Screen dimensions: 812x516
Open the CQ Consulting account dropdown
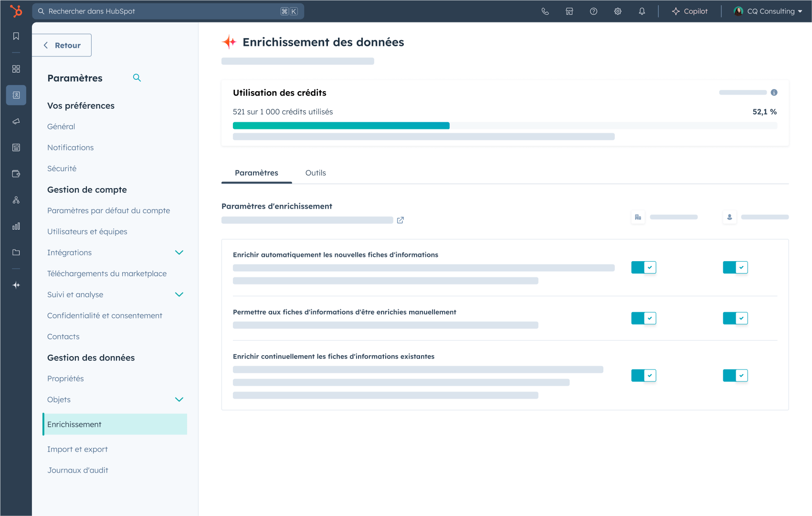coord(768,11)
